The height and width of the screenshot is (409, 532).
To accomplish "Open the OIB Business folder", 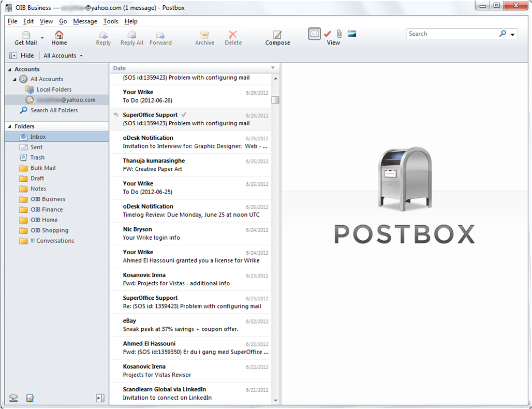I will 48,199.
